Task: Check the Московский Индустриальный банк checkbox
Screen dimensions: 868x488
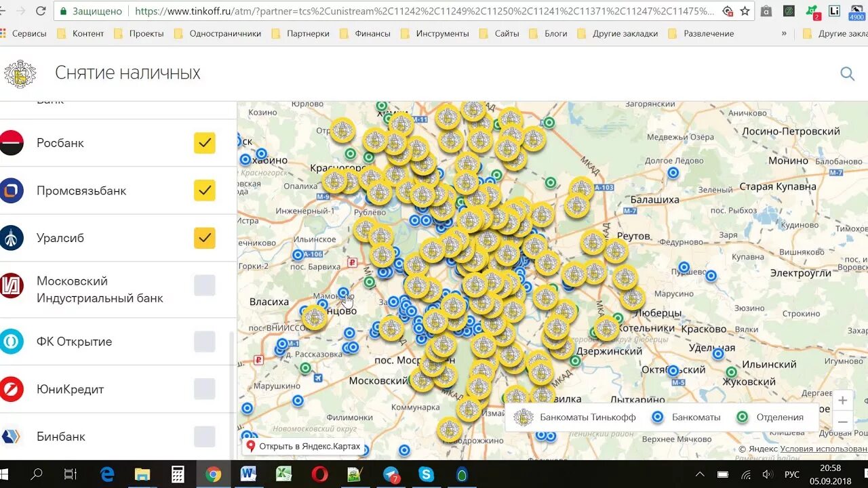Action: pos(205,285)
